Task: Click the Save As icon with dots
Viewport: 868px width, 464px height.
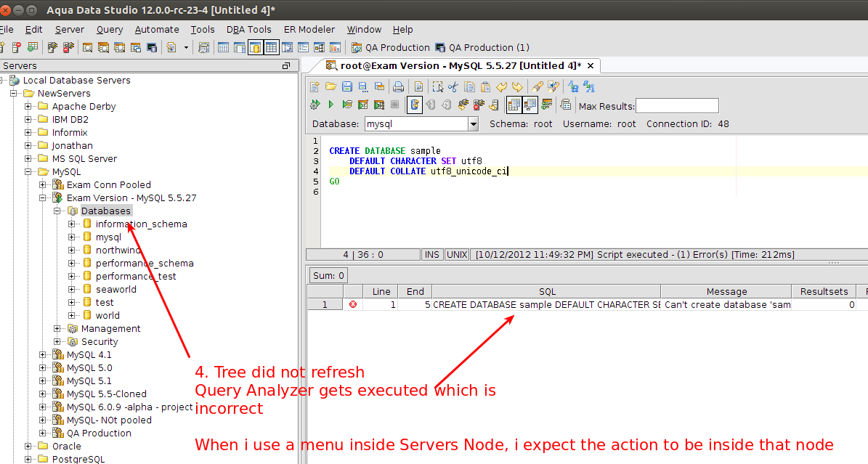Action: coord(363,87)
